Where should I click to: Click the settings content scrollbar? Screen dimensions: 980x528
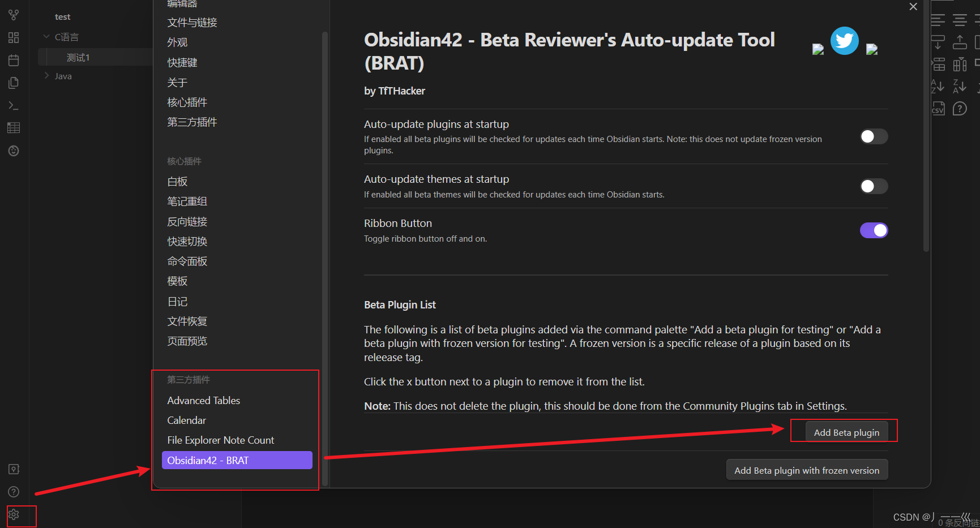click(x=926, y=126)
